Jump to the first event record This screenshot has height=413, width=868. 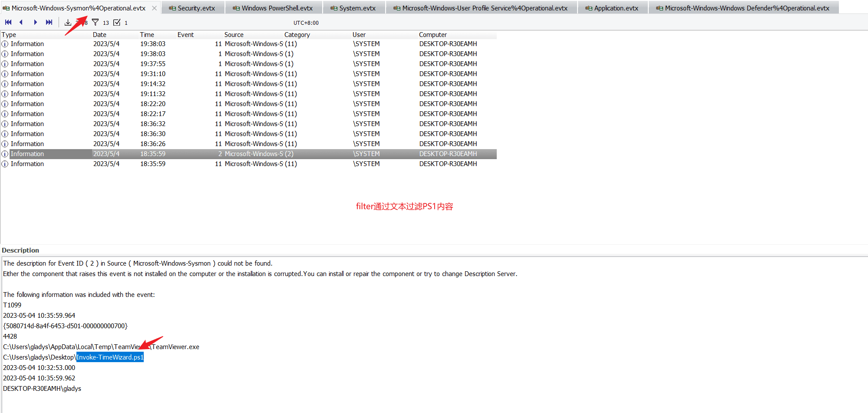tap(8, 23)
